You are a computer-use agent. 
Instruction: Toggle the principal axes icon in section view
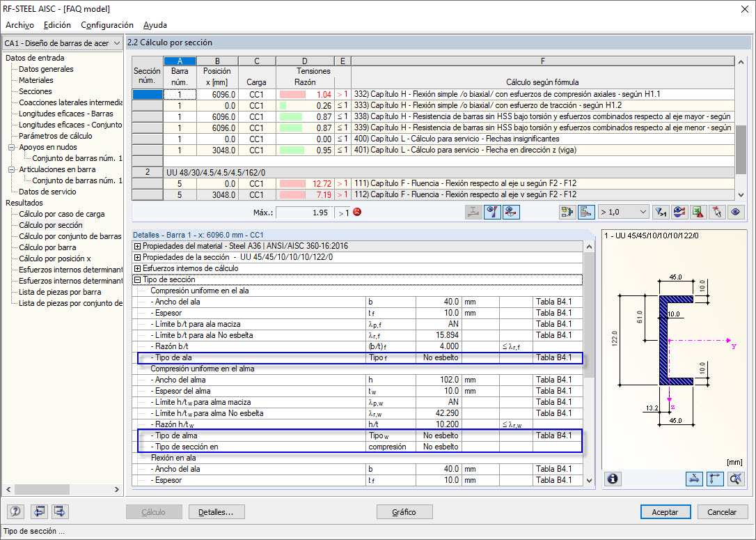[x=714, y=479]
